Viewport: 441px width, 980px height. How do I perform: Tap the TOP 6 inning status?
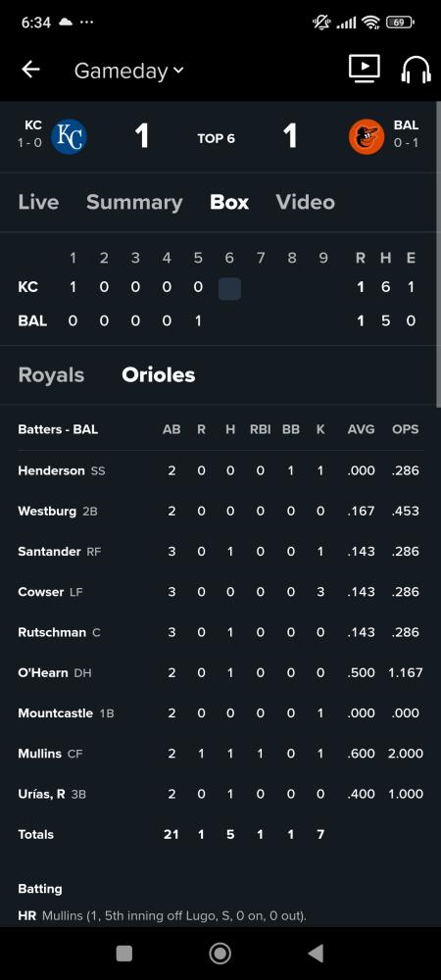[x=217, y=138]
